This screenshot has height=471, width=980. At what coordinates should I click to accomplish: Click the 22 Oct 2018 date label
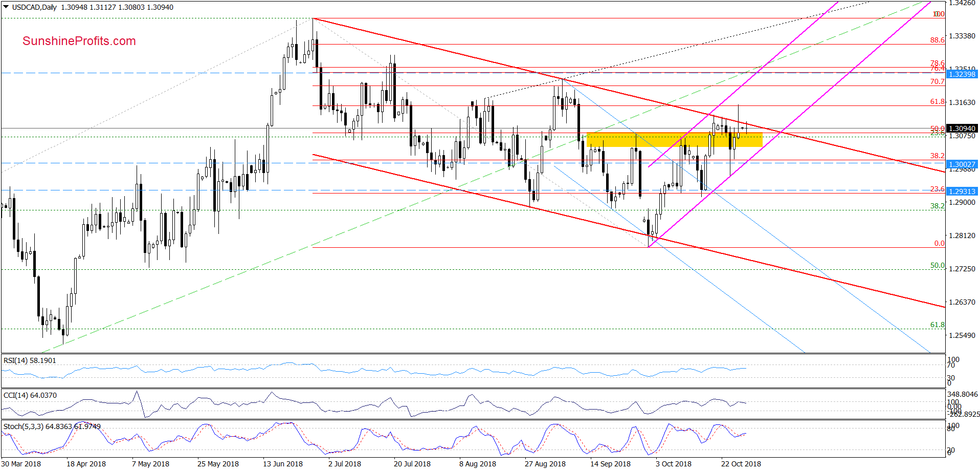741,464
